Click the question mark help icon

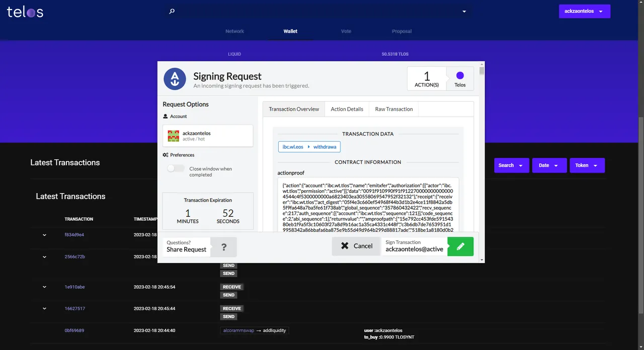[224, 247]
